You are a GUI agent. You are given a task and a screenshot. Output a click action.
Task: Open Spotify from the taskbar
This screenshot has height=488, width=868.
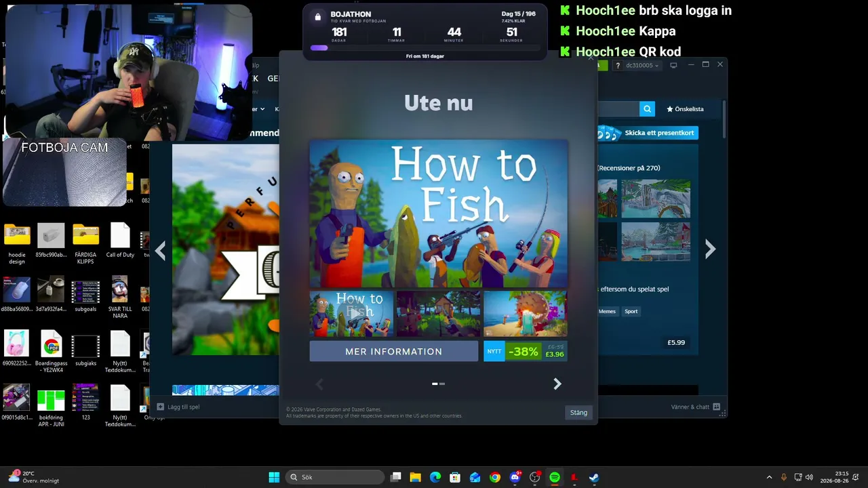(x=555, y=477)
